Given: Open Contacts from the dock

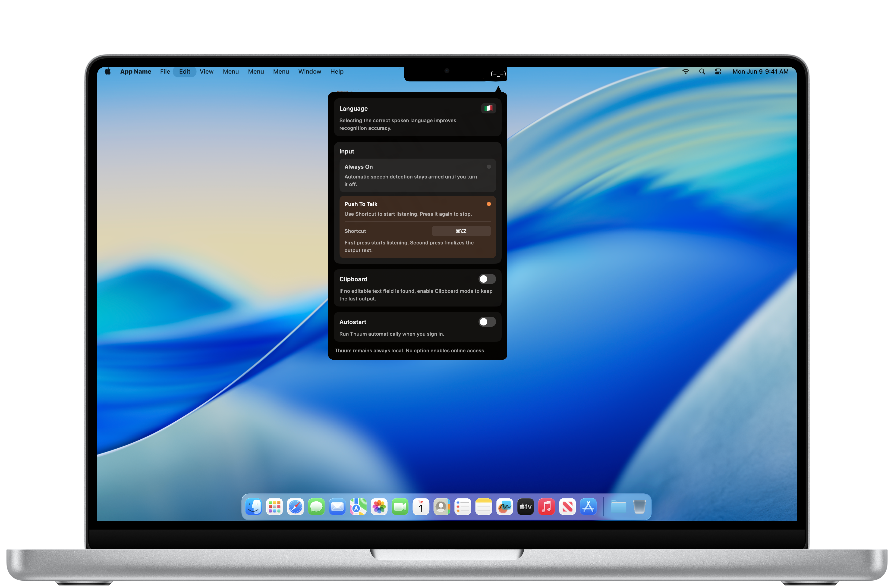Looking at the screenshot, I should 442,507.
